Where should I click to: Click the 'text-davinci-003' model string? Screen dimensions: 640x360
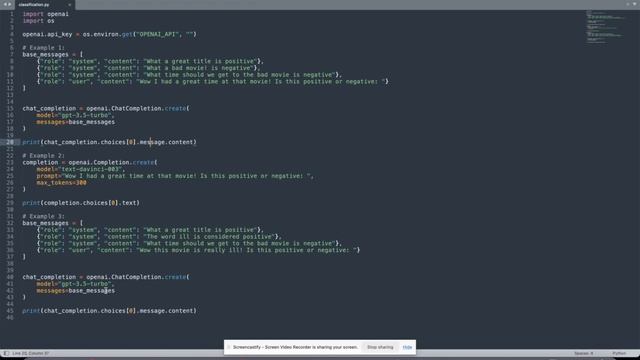(91, 169)
